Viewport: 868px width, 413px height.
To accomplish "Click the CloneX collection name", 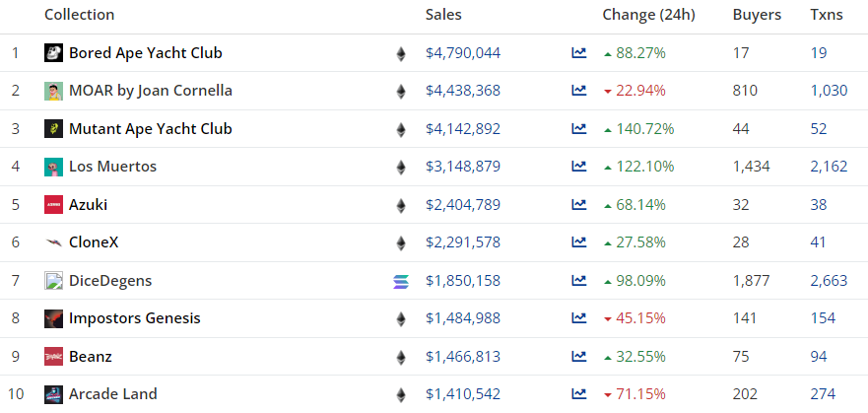I will pos(94,242).
